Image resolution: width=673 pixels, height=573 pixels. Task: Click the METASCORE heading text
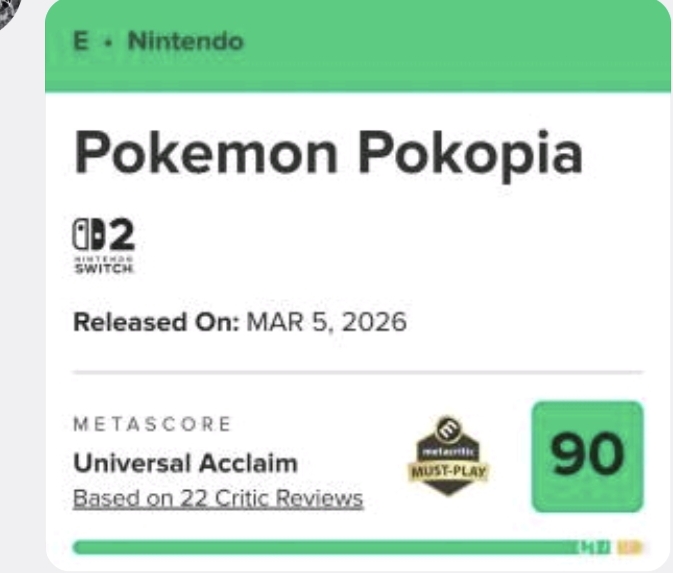152,425
